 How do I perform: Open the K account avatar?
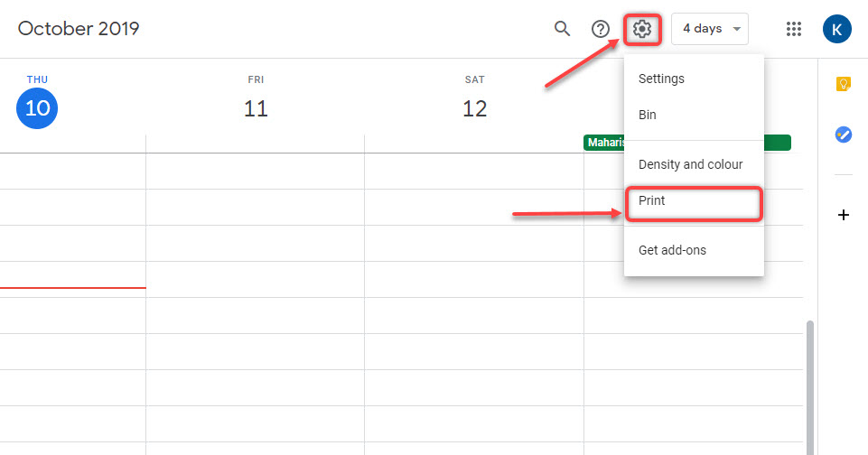pos(836,29)
